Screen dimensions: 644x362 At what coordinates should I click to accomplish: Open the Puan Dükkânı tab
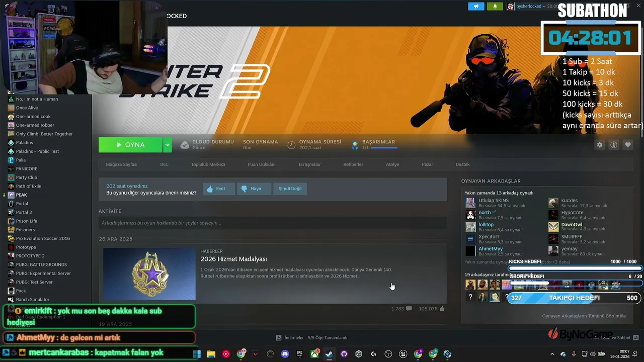(x=262, y=164)
